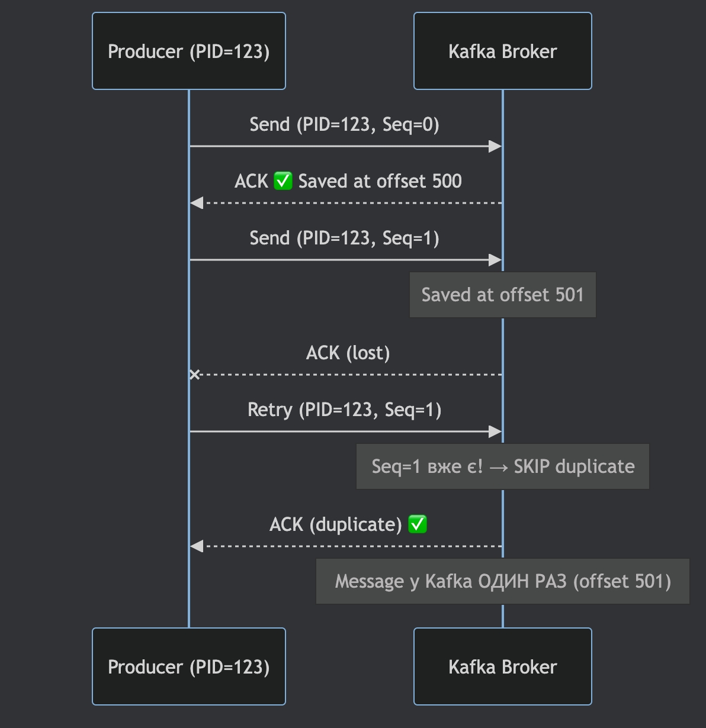Click the "Send (PID=123, Seq=1)" message label
706x728 pixels.
click(344, 239)
